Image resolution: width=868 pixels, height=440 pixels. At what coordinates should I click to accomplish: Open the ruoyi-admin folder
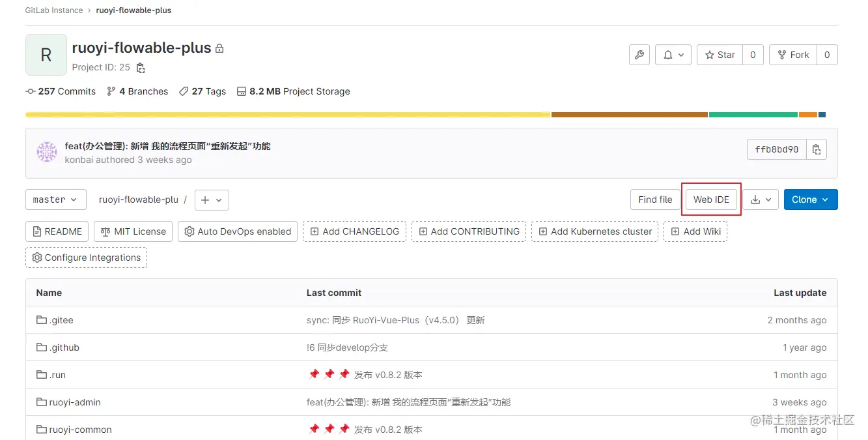[x=75, y=402]
